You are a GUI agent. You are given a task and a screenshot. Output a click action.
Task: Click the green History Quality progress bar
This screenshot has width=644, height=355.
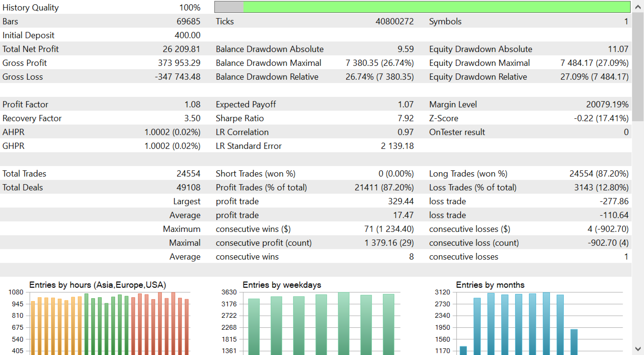(x=436, y=7)
